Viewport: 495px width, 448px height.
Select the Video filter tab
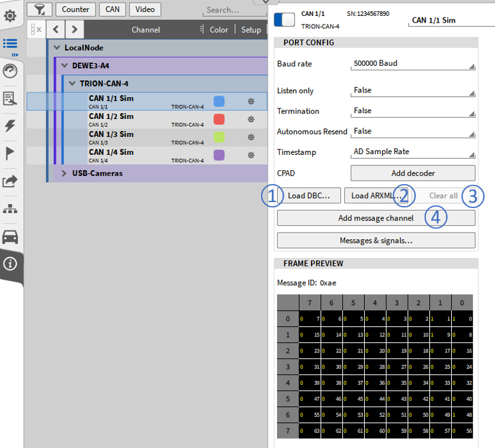pos(145,9)
